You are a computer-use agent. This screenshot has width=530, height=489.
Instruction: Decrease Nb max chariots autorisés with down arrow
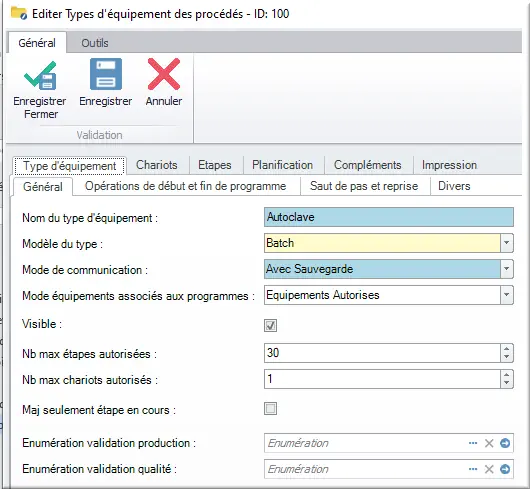click(506, 383)
